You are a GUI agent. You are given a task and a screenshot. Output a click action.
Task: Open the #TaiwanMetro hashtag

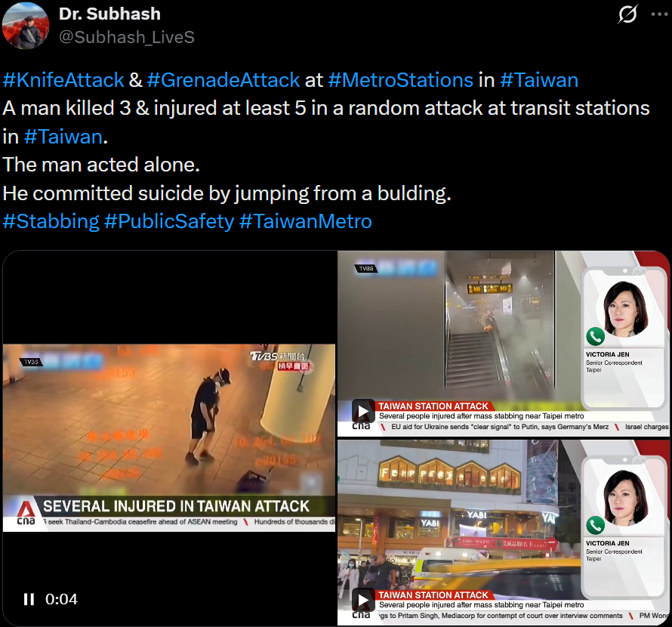click(306, 221)
